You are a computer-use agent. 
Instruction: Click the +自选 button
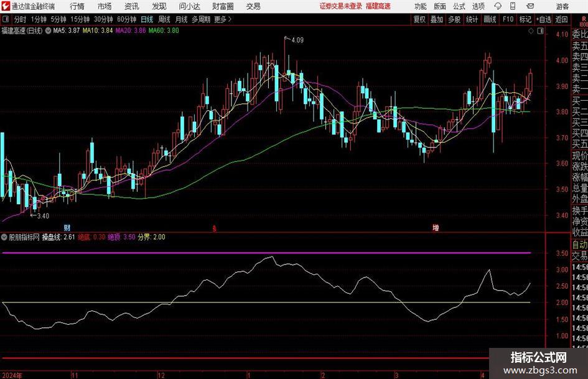tap(543, 19)
